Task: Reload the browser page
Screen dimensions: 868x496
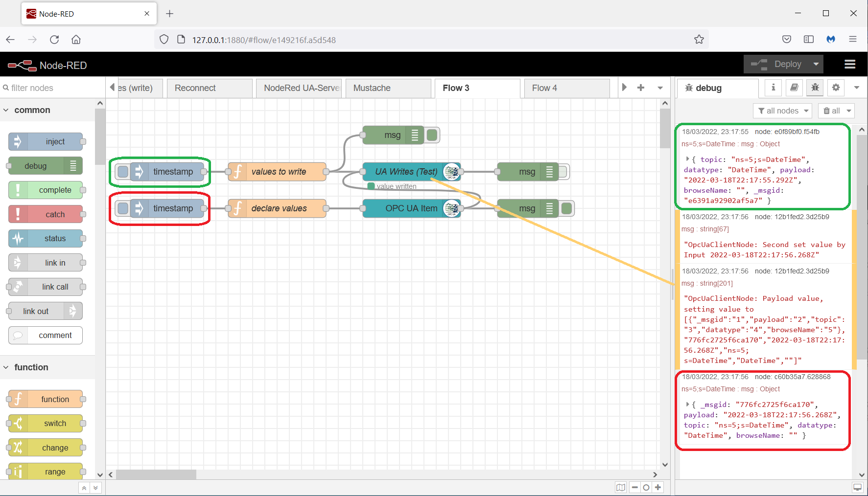Action: point(54,40)
